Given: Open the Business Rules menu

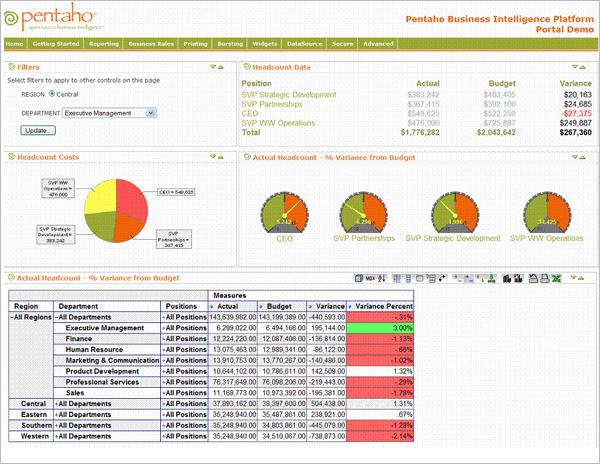Looking at the screenshot, I should [151, 44].
